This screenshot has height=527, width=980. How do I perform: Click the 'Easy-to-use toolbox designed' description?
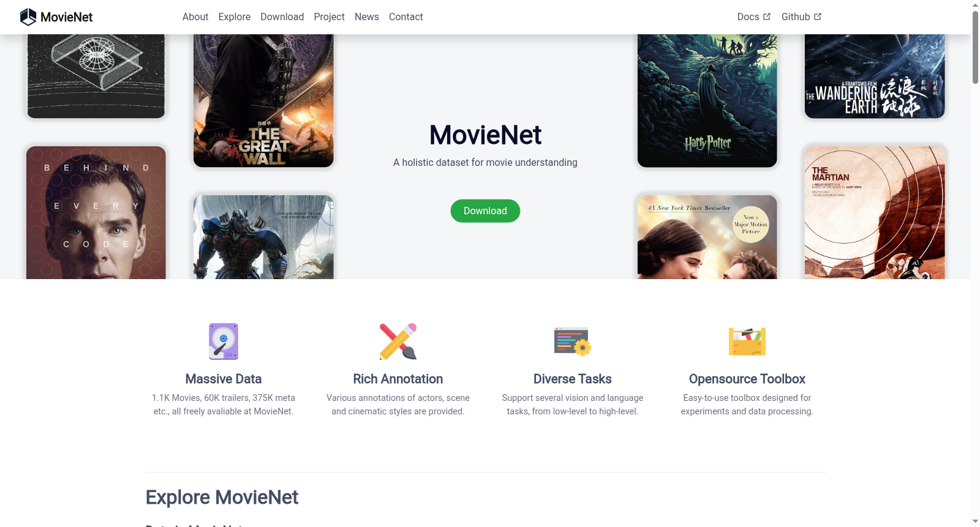click(x=747, y=405)
